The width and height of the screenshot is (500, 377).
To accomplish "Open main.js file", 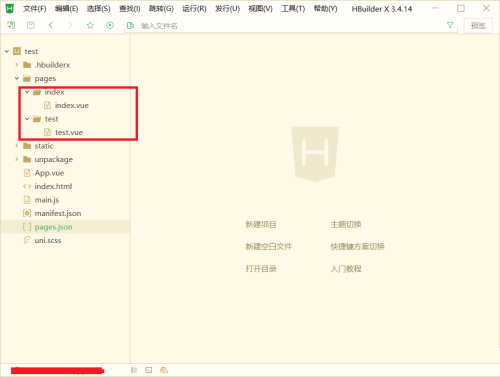I will coord(47,200).
